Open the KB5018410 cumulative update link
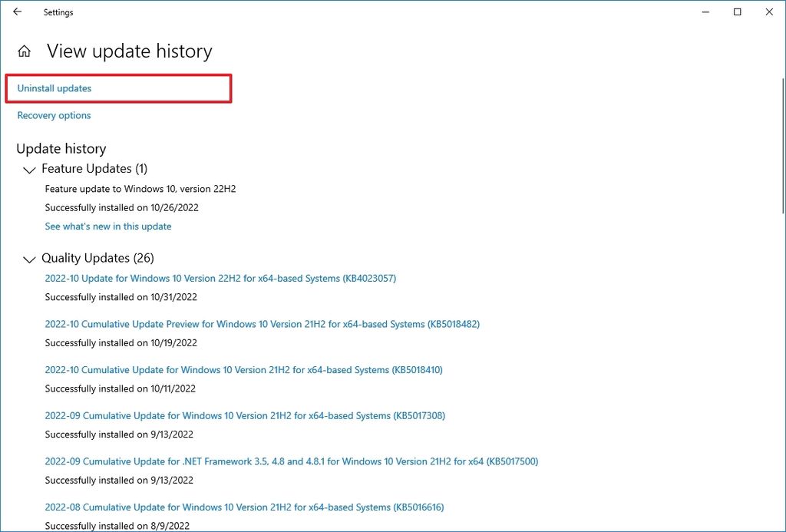The height and width of the screenshot is (532, 786). tap(243, 370)
